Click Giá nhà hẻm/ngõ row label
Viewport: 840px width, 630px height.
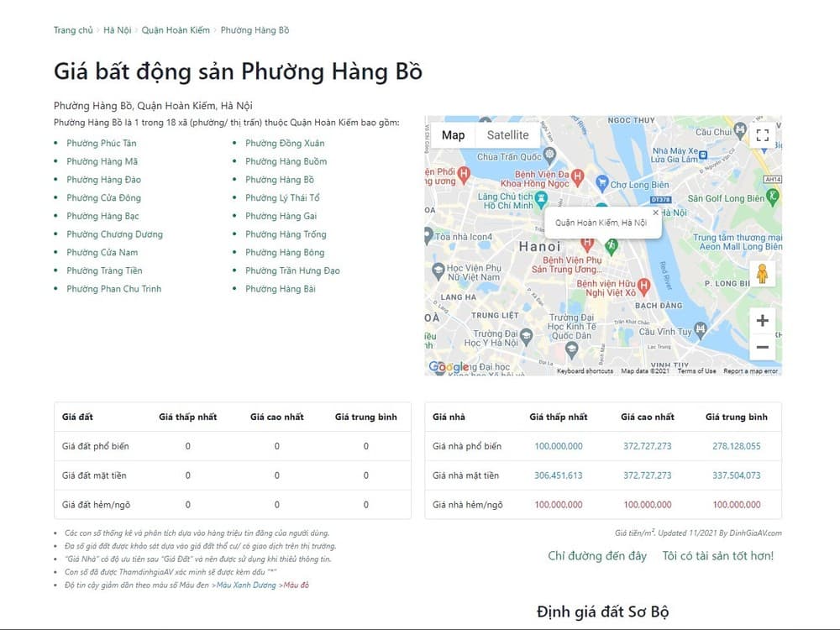468,505
